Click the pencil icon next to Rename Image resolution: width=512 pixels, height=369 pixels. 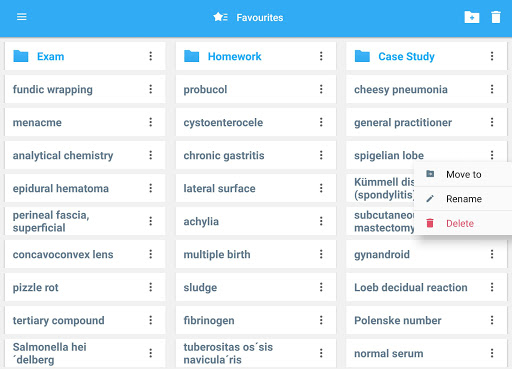click(430, 199)
